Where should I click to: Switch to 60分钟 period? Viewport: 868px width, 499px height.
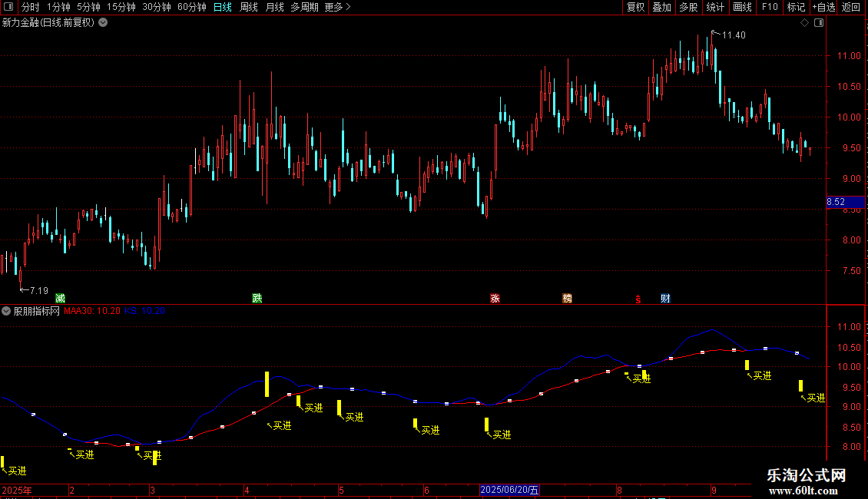coord(191,7)
